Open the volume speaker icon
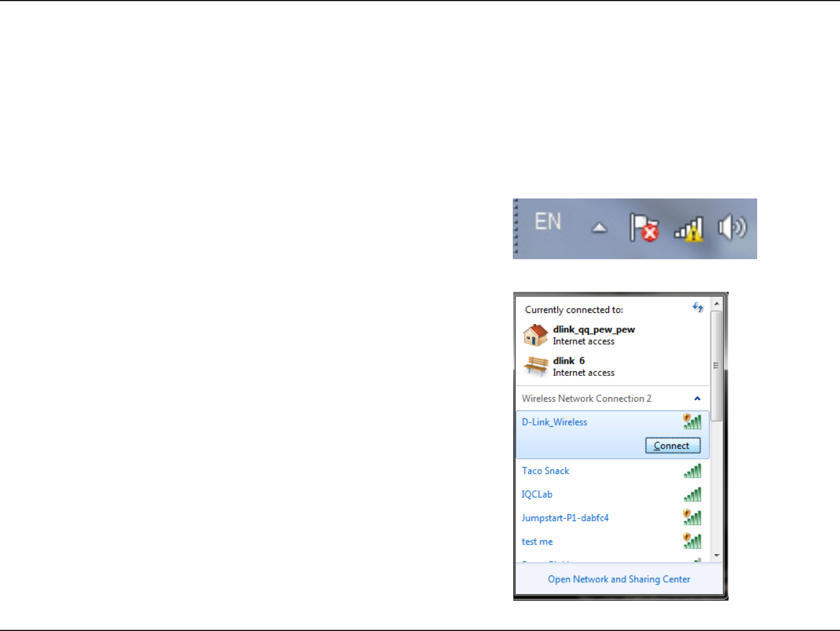This screenshot has height=631, width=840. click(x=732, y=227)
